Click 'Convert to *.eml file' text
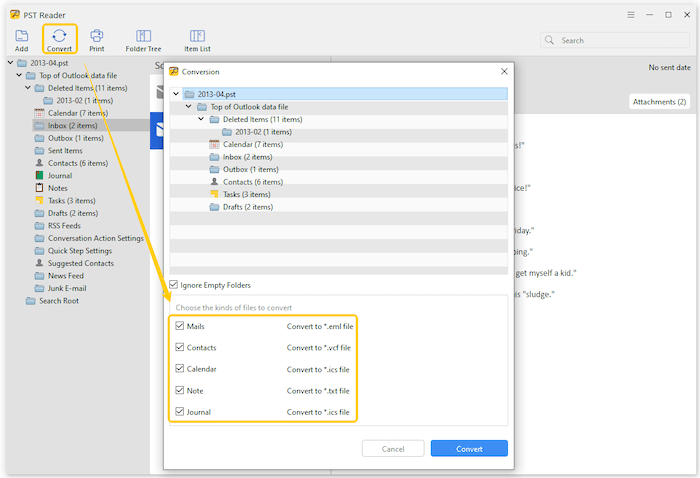Image resolution: width=700 pixels, height=478 pixels. (x=320, y=326)
